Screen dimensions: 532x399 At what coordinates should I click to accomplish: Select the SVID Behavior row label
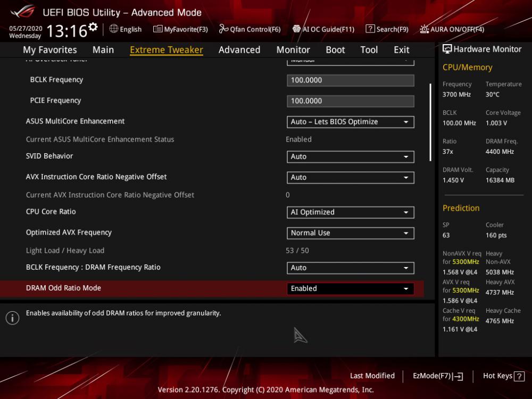click(x=49, y=156)
